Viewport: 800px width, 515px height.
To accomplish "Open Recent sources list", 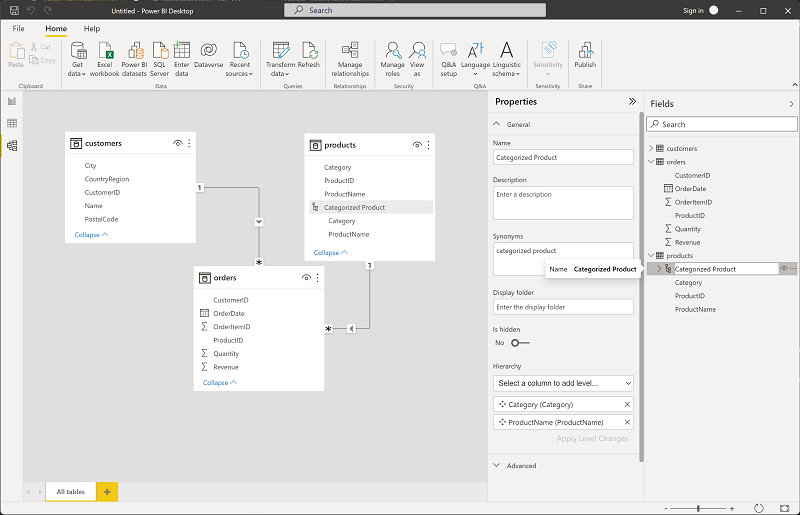I will tap(240, 59).
